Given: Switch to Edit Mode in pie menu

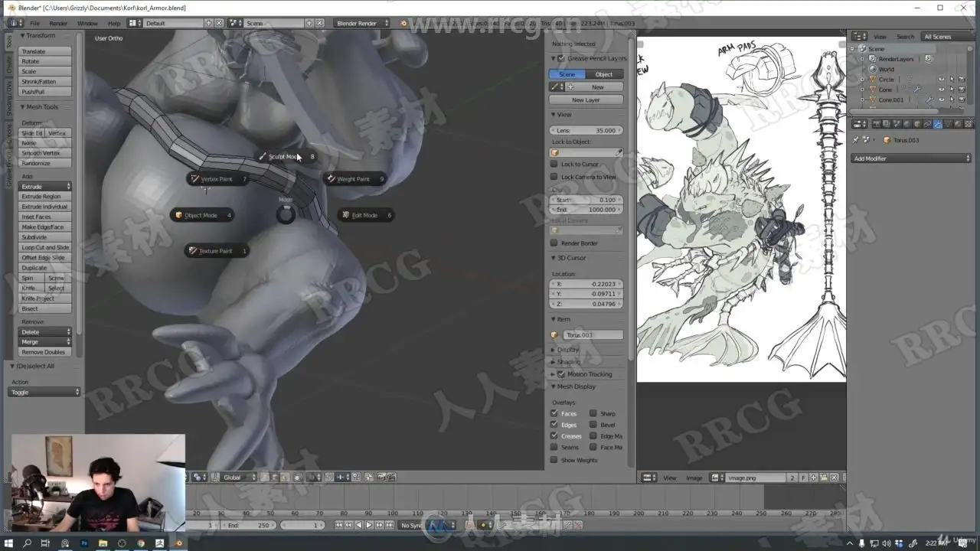Looking at the screenshot, I should 366,215.
